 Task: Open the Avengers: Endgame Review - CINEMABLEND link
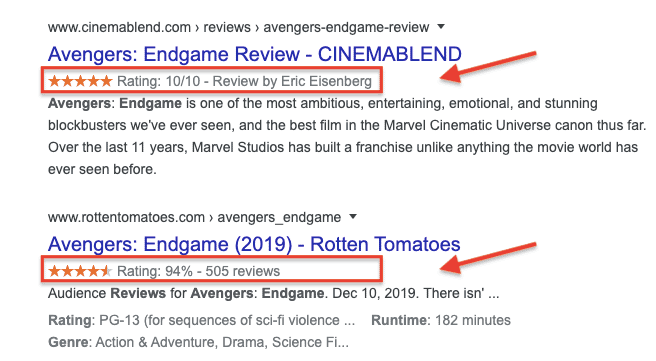(x=254, y=54)
